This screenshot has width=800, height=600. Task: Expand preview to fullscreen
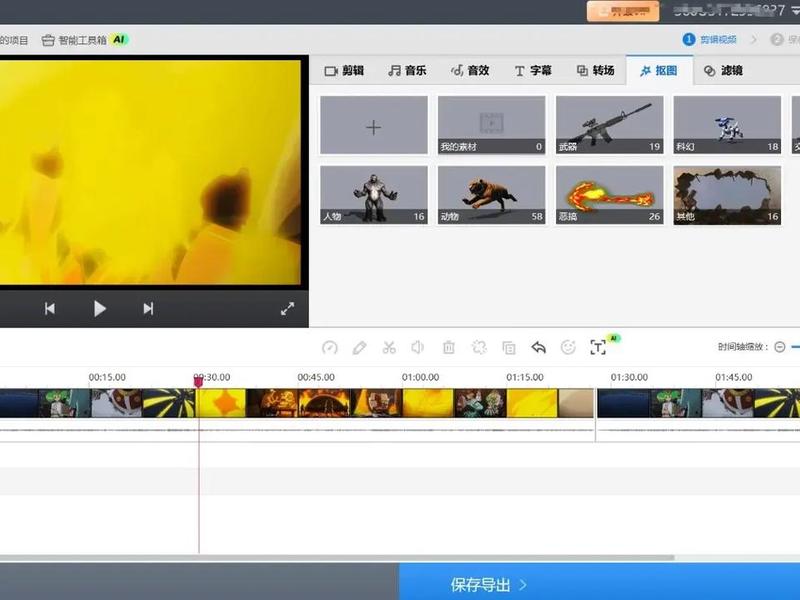(287, 309)
